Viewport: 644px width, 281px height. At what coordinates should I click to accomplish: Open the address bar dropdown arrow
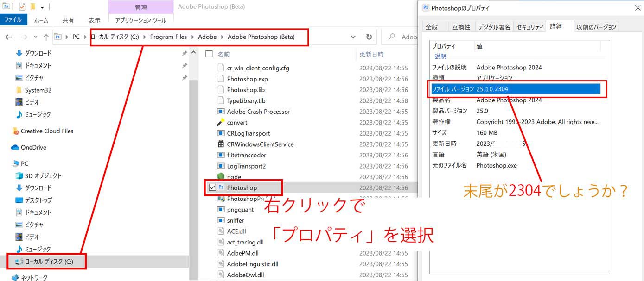click(353, 37)
